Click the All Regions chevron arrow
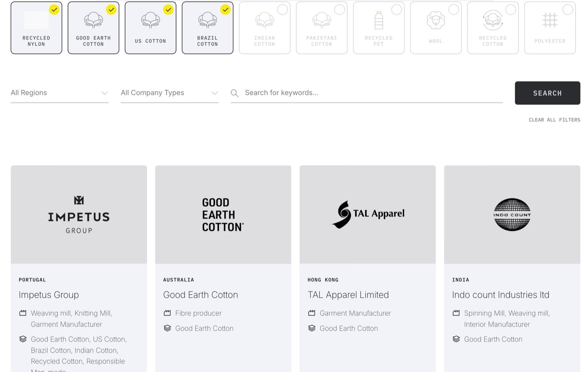 point(105,93)
